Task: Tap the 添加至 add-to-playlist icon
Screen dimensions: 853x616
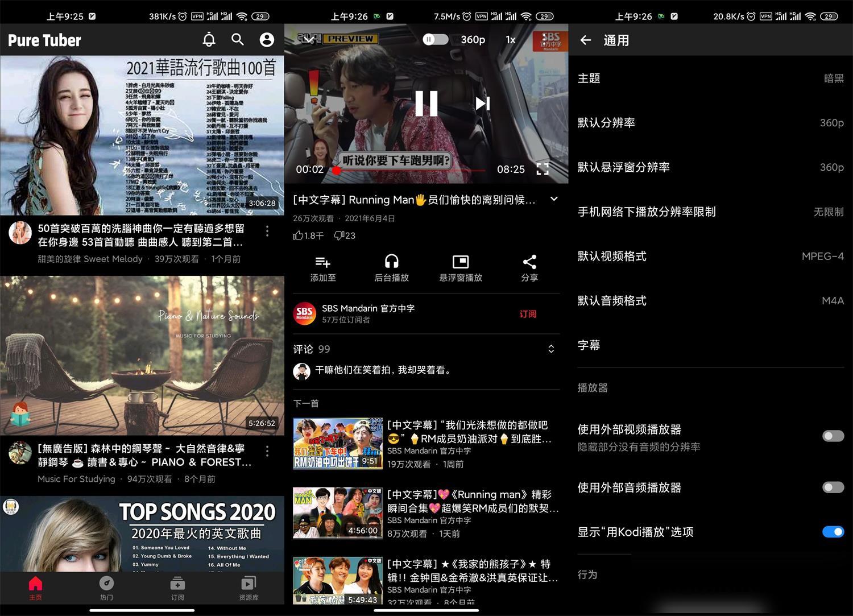Action: click(x=323, y=267)
